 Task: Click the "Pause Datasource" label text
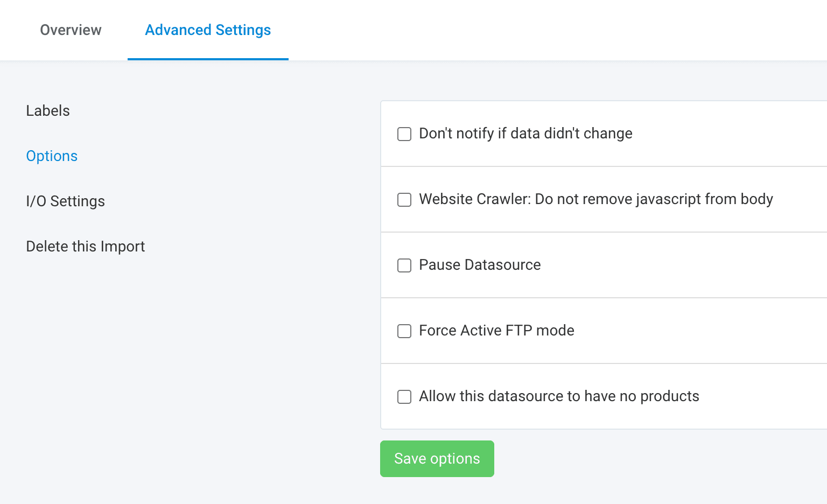pos(480,265)
